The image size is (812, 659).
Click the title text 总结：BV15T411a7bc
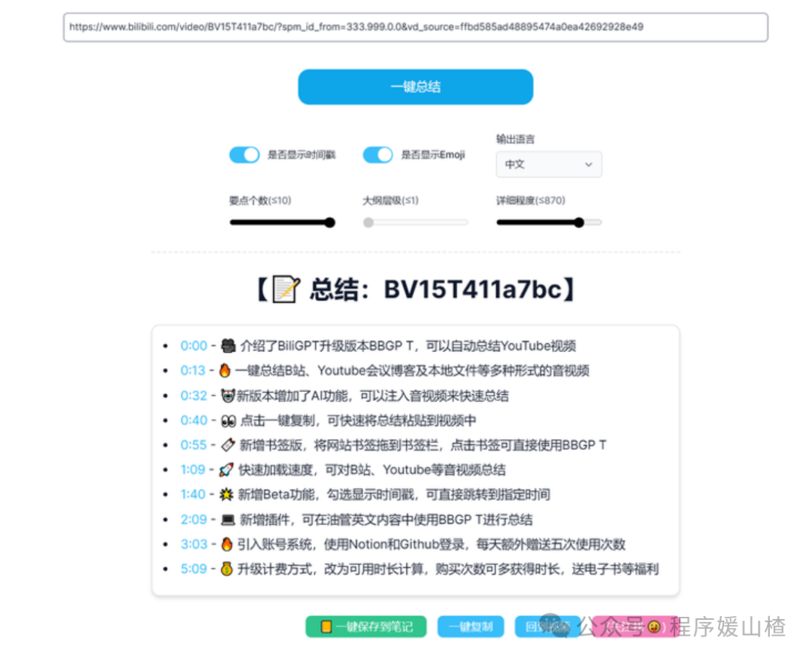pos(436,289)
